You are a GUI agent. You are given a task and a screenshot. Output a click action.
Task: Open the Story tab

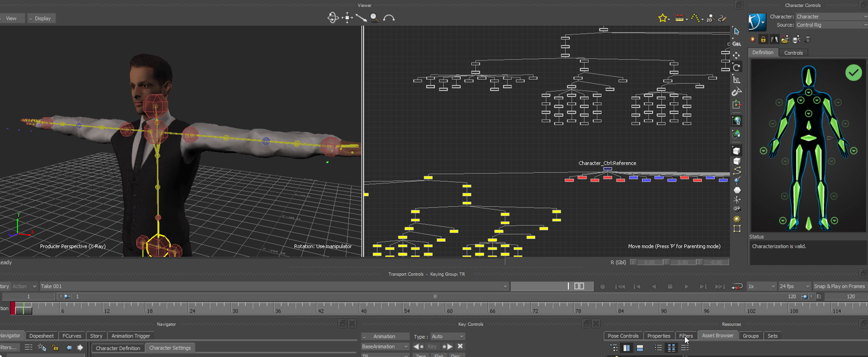coord(96,336)
